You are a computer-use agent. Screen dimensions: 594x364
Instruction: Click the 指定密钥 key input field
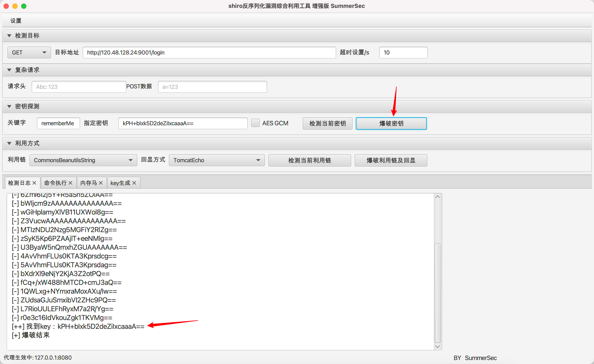(183, 123)
